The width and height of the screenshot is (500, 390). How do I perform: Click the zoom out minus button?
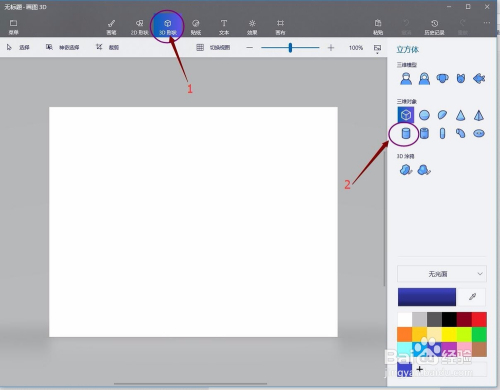pos(249,48)
